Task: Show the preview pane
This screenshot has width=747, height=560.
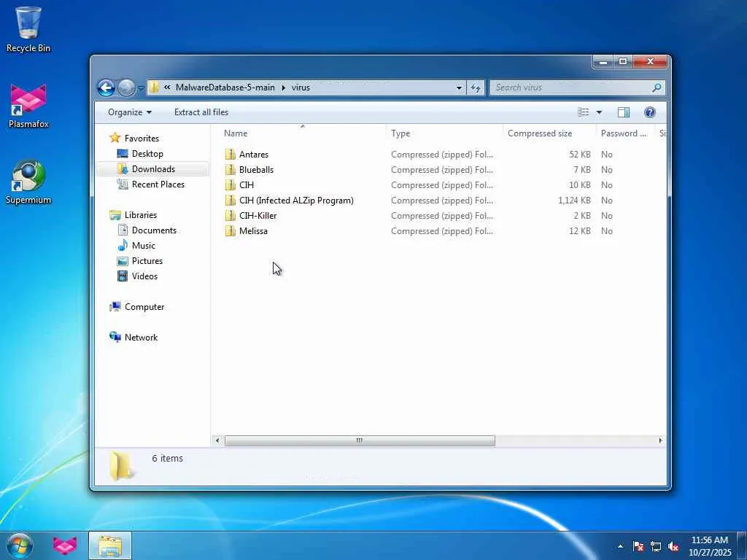Action: [623, 112]
